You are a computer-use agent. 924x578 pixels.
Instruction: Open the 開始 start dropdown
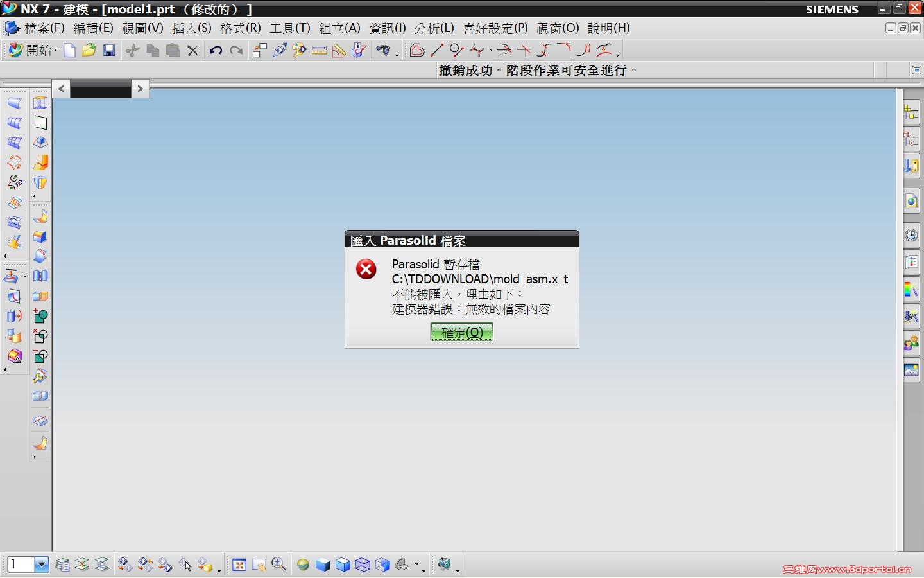(33, 50)
